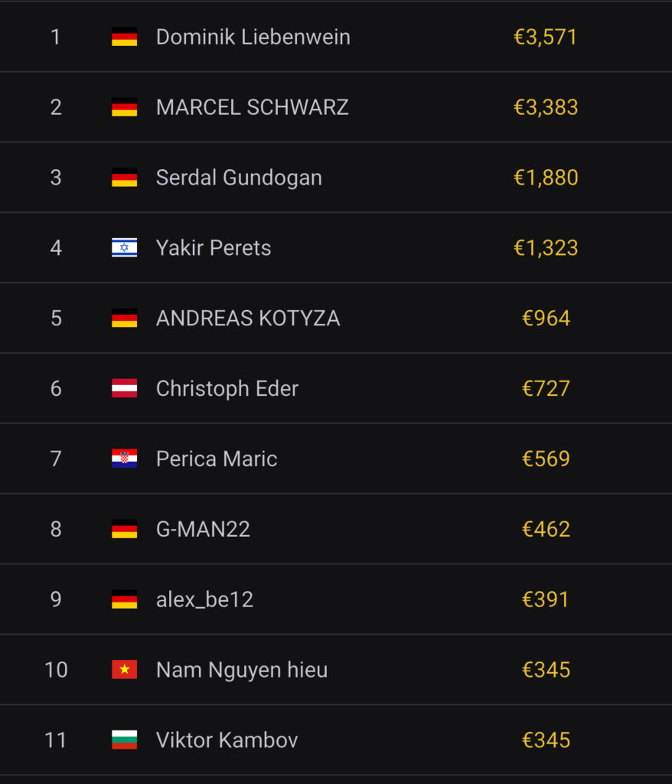Open player Dominik Liebenwein's name
Image resolution: width=672 pixels, height=784 pixels.
[253, 37]
